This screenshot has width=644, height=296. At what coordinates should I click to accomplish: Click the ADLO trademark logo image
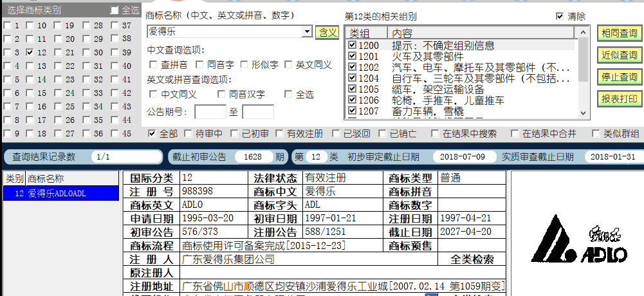click(580, 239)
